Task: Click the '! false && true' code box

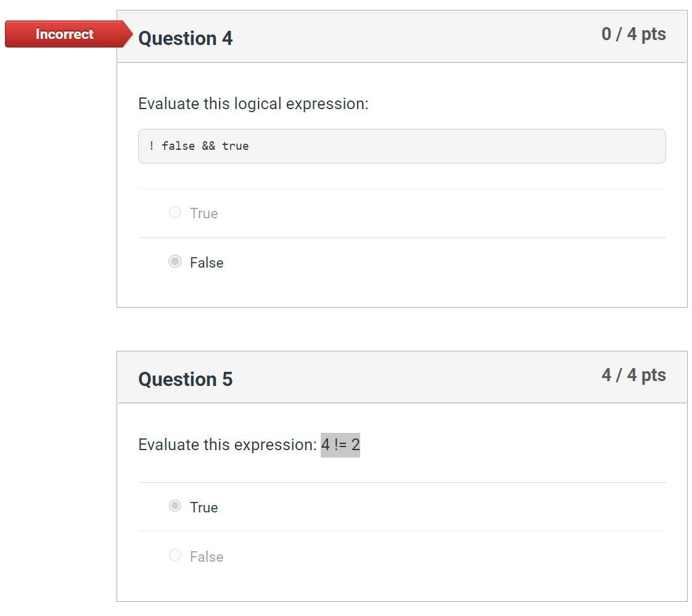Action: (402, 146)
